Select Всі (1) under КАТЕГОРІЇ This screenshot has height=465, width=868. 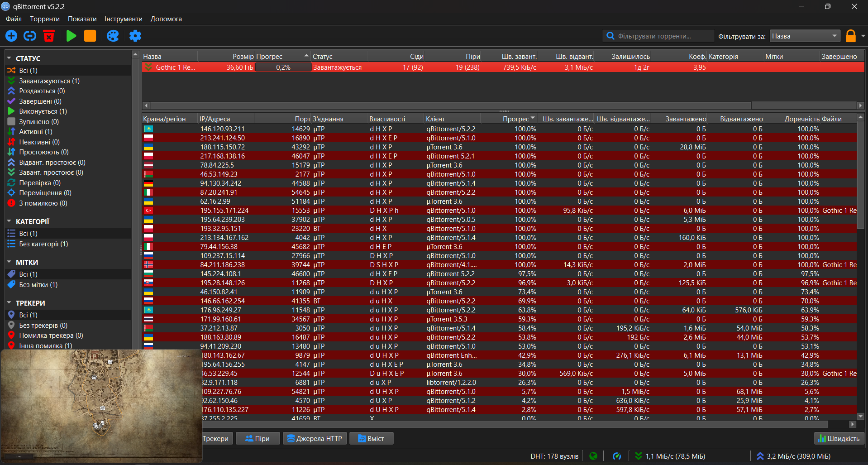tap(69, 234)
